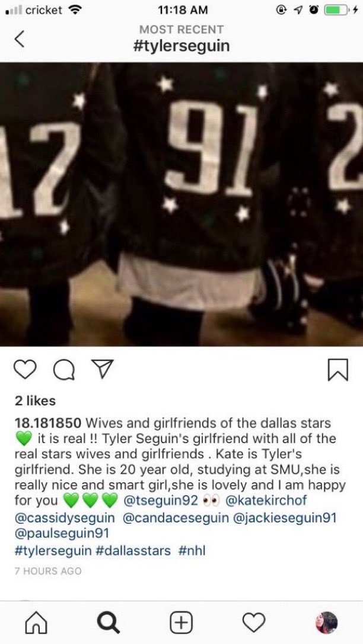The height and width of the screenshot is (644, 363).
Task: Go to Home feed tab
Action: [36, 623]
